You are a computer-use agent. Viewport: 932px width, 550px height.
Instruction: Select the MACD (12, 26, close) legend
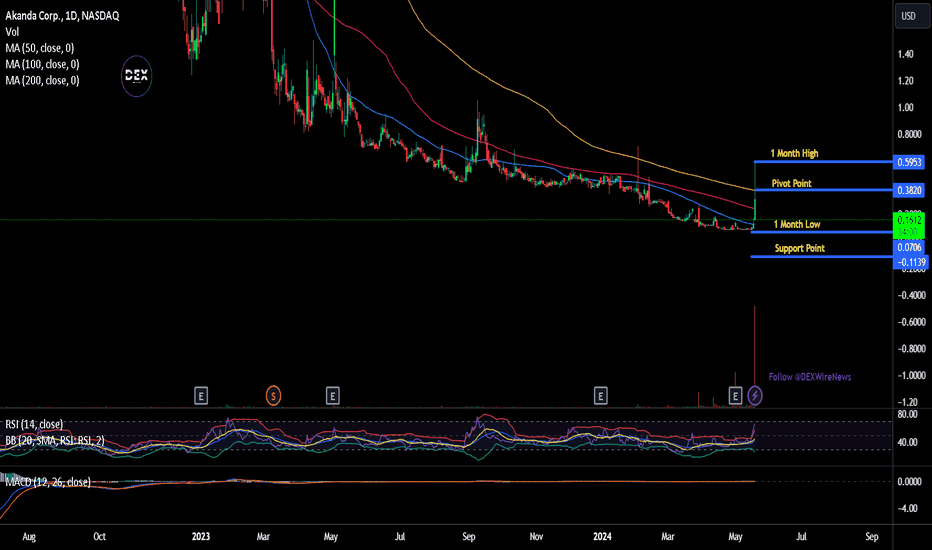coord(48,482)
